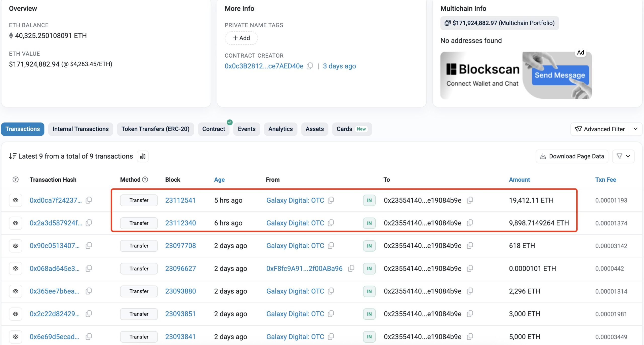Copy the 0xF8fc9A91...2f00ABa96 from address
The image size is (644, 345).
351,269
